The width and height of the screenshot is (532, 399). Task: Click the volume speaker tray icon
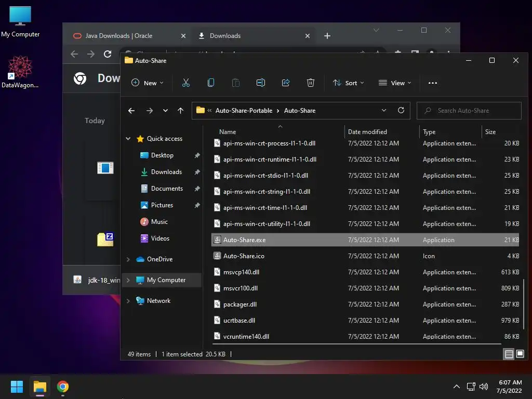pos(484,387)
